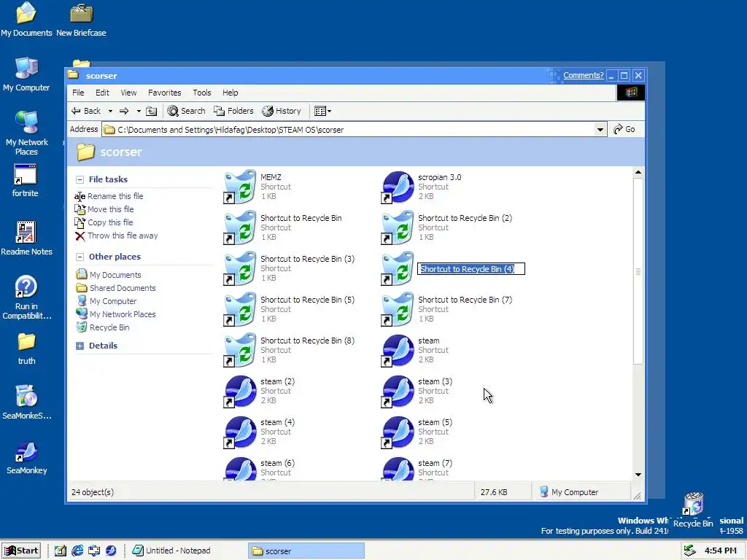Show the Folders pane

[233, 111]
